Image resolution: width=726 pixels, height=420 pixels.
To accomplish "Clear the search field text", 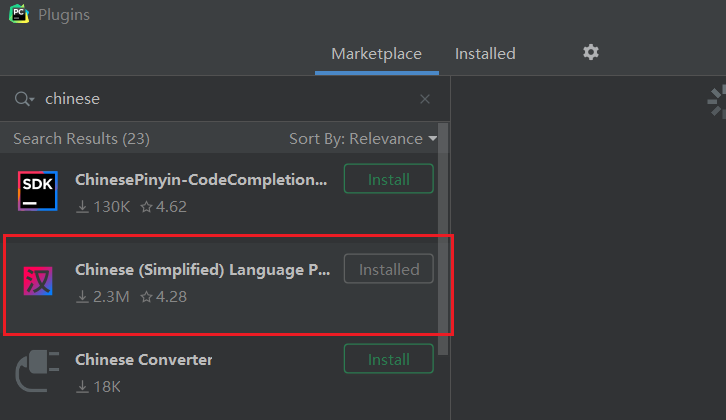I will coord(425,99).
